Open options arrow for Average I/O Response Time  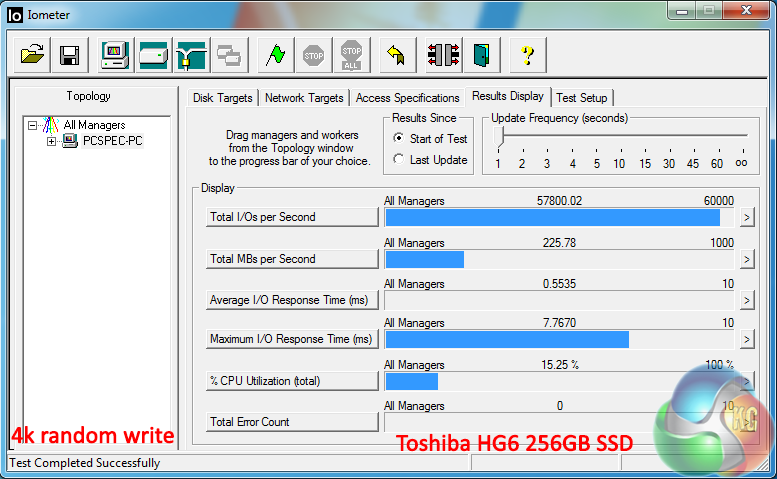[747, 300]
